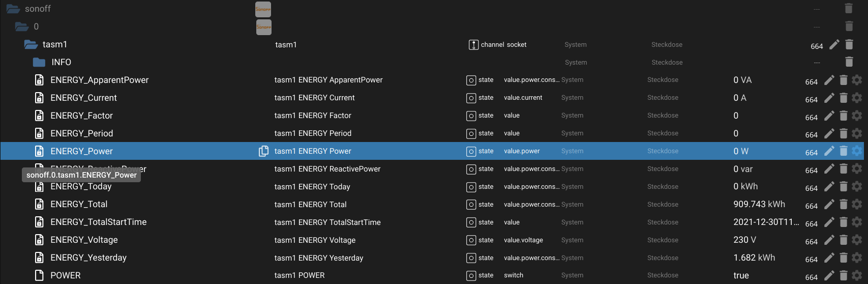
Task: Edit the tasm1 channel object
Action: pyautogui.click(x=834, y=45)
